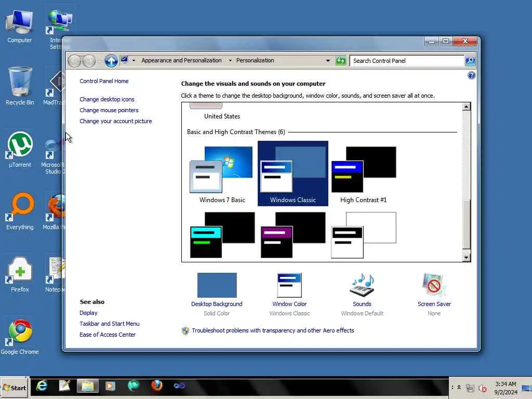The image size is (532, 399).
Task: Click the shield icon beside Troubleshoot link
Action: [185, 331]
